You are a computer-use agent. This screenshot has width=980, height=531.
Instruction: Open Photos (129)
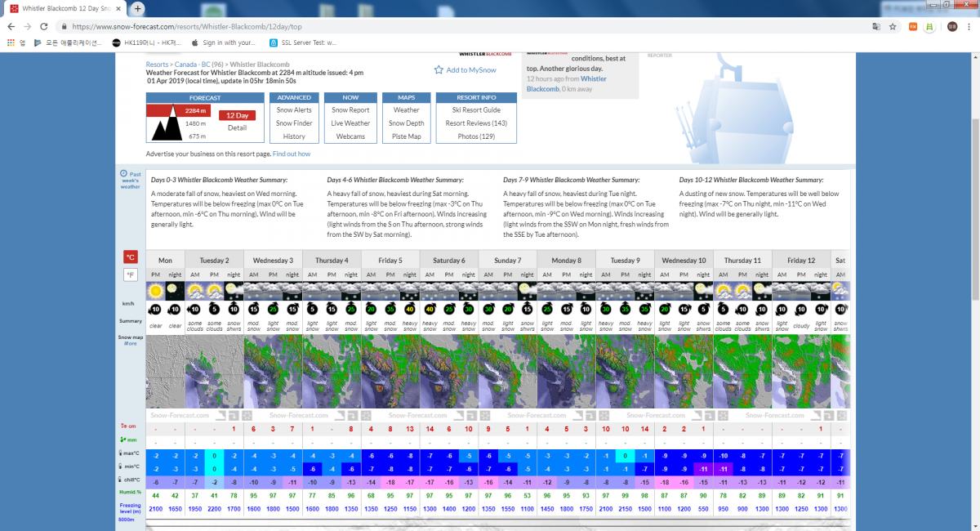[477, 136]
